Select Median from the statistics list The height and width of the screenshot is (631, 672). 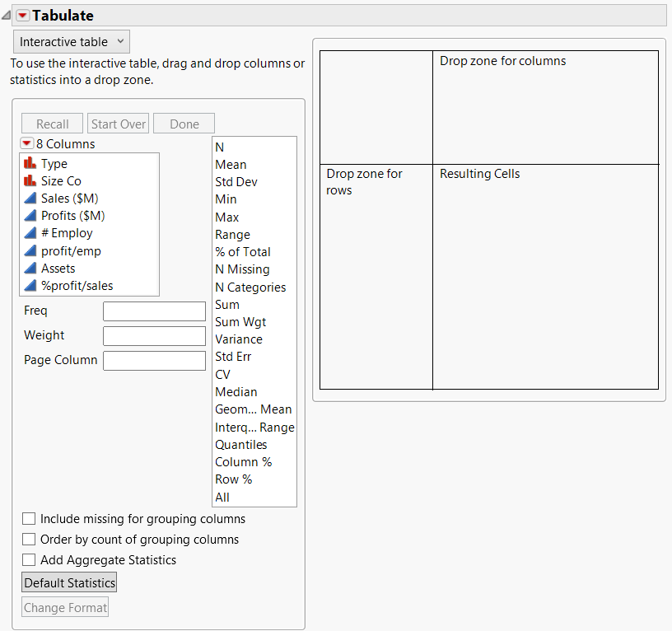(x=236, y=391)
